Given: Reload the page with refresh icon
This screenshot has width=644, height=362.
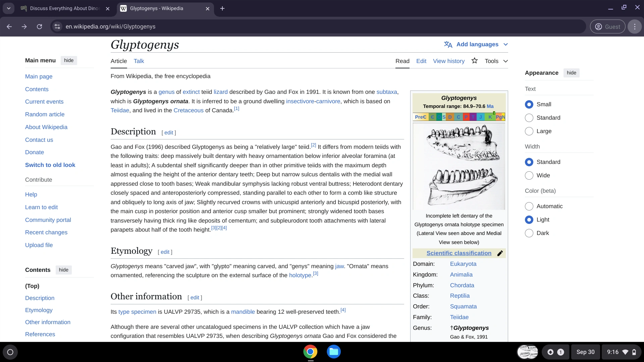Looking at the screenshot, I should (39, 26).
